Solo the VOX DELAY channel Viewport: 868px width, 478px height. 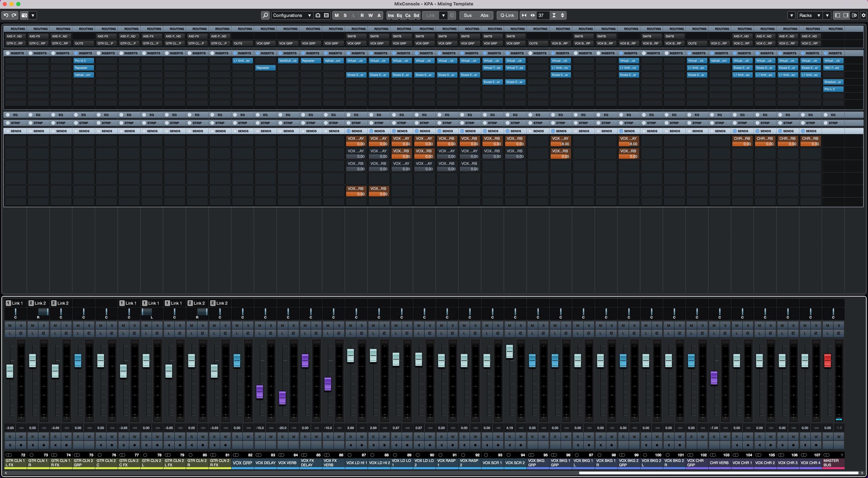pyautogui.click(x=271, y=325)
